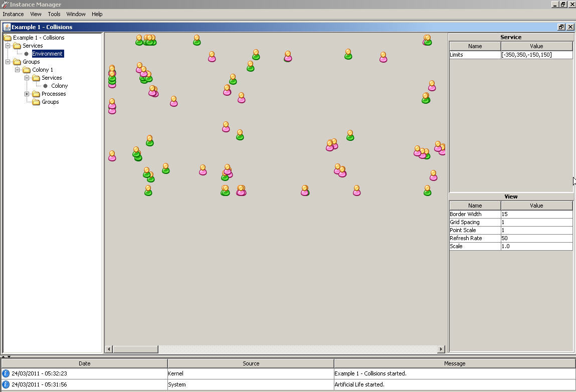Click the Instance Manager title bar icon
576x392 pixels.
click(5, 5)
